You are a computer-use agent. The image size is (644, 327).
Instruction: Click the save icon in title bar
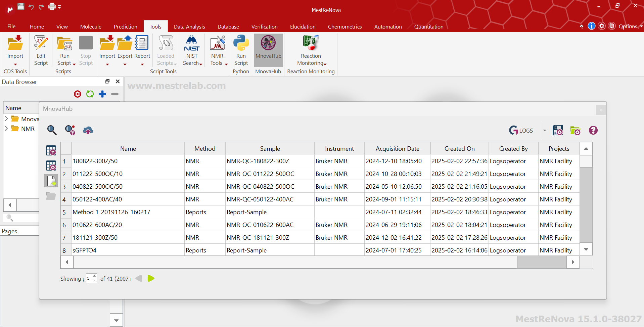21,6
